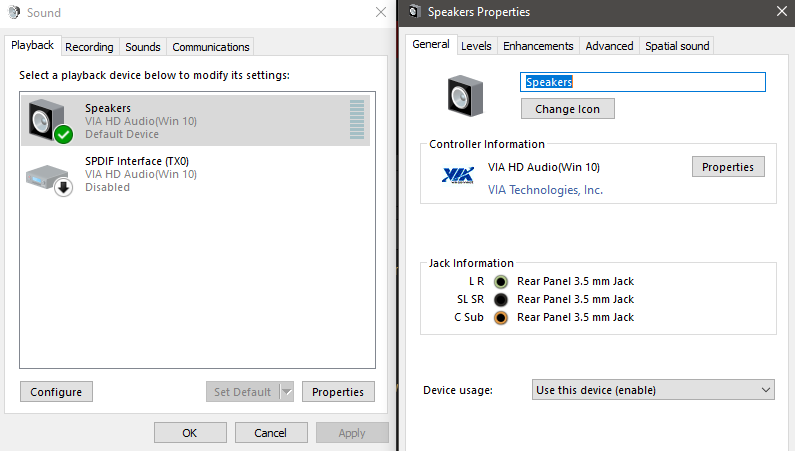This screenshot has height=451, width=795.
Task: Switch to the Recording tab
Action: coord(89,47)
